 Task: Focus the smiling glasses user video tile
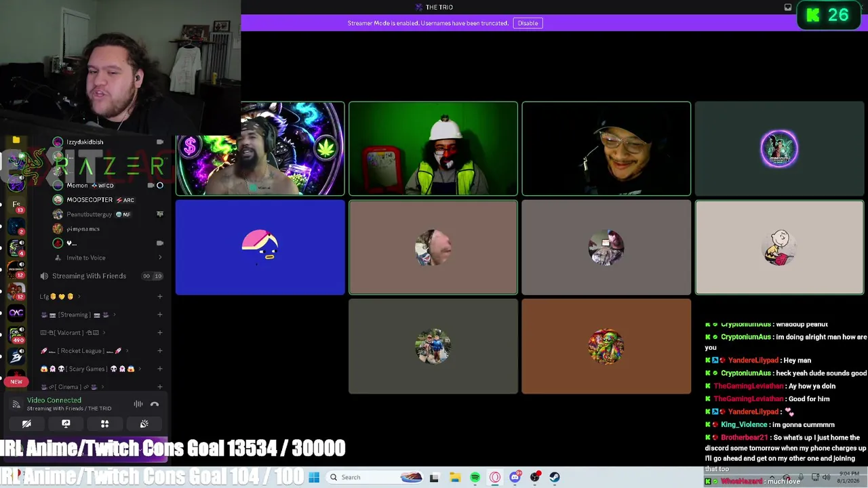[606, 148]
